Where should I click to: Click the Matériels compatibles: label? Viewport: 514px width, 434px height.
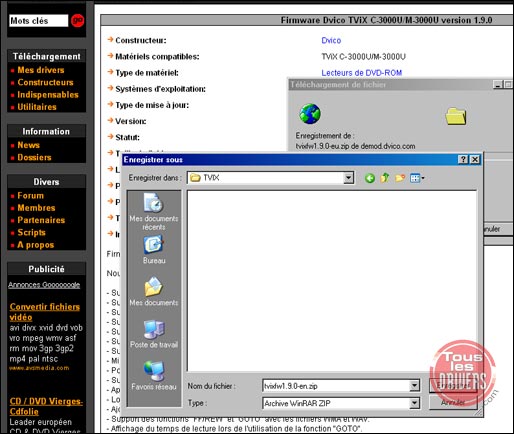tap(157, 57)
